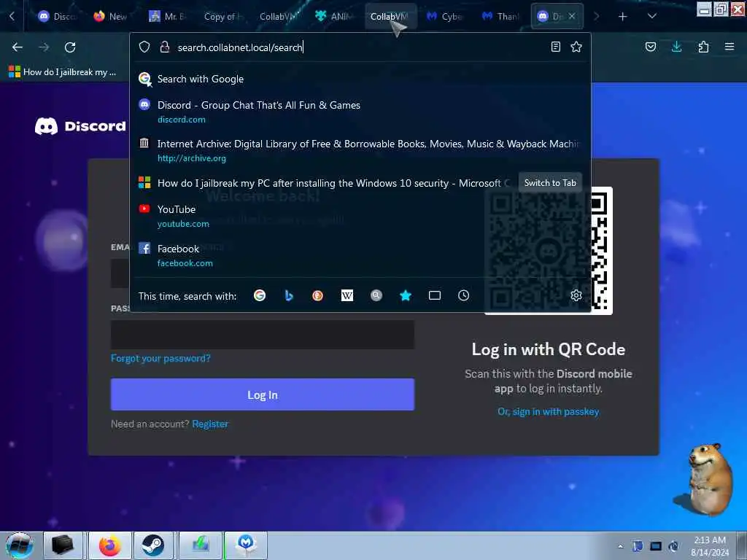Viewport: 747px width, 560px height.
Task: Switch to the Thank Malwarebytes tab
Action: point(500,17)
